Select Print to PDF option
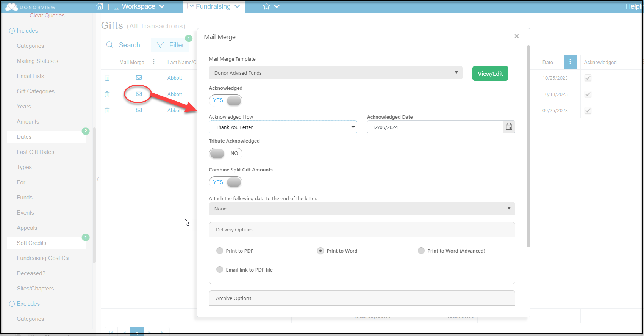Image resolution: width=644 pixels, height=336 pixels. [x=220, y=251]
